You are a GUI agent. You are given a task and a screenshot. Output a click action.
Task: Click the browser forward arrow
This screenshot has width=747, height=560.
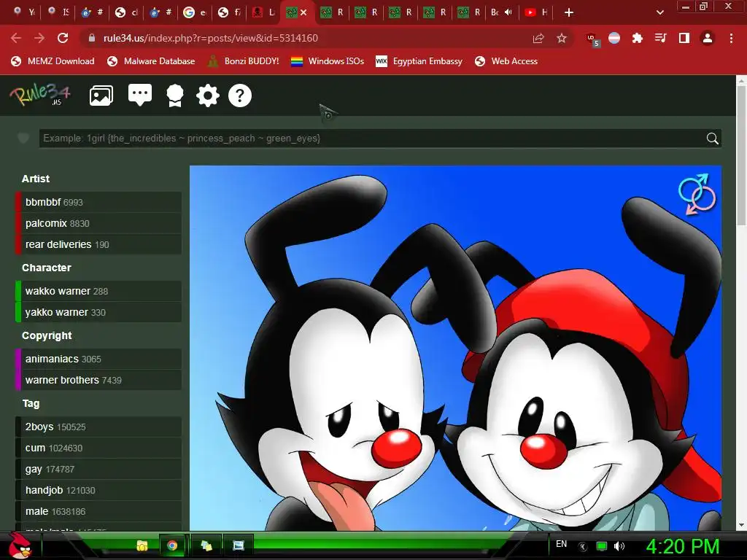(x=39, y=38)
